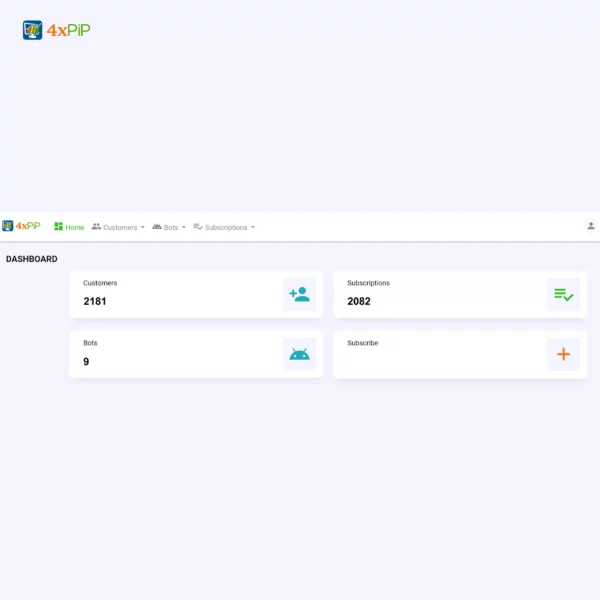Viewport: 600px width, 600px height.
Task: Click the Subscribe card label
Action: coord(362,343)
